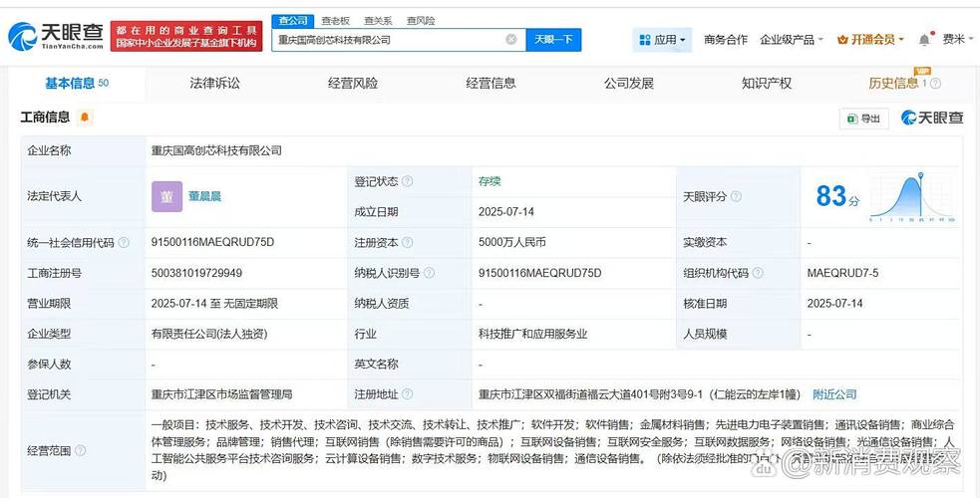Open help icon beside 统一社会信用代码

(x=124, y=243)
